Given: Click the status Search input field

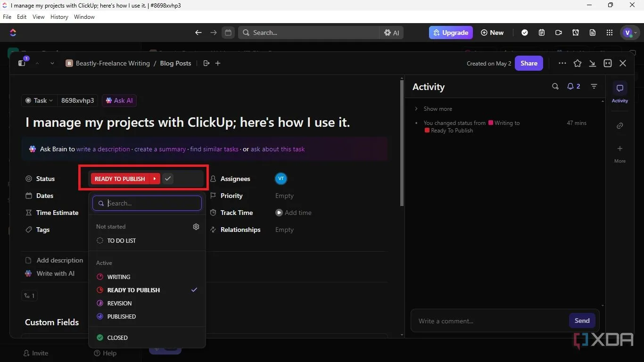Looking at the screenshot, I should coord(147,203).
